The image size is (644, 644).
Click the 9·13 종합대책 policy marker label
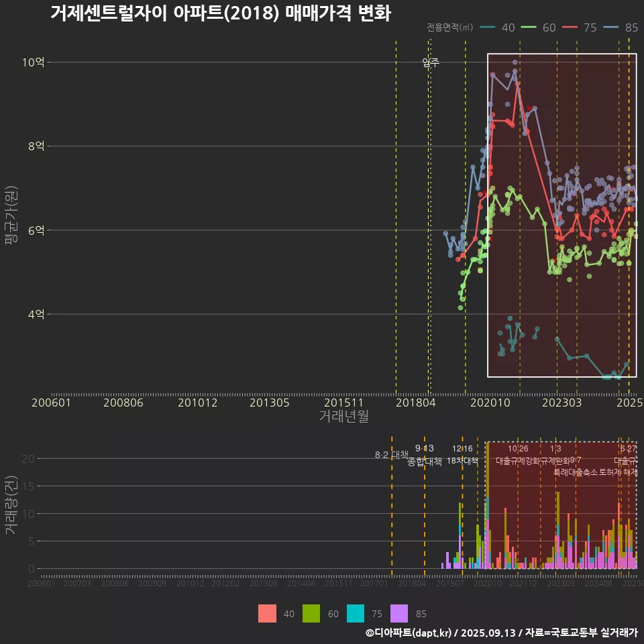pos(425,455)
